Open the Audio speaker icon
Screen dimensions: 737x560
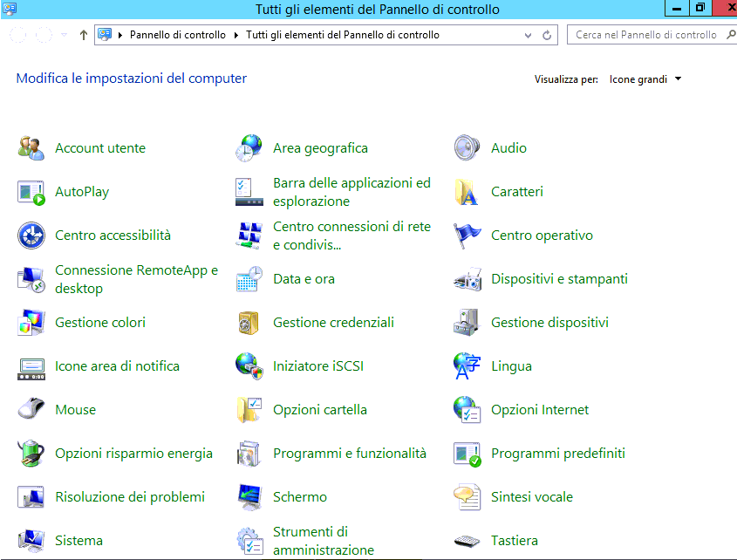click(x=467, y=148)
